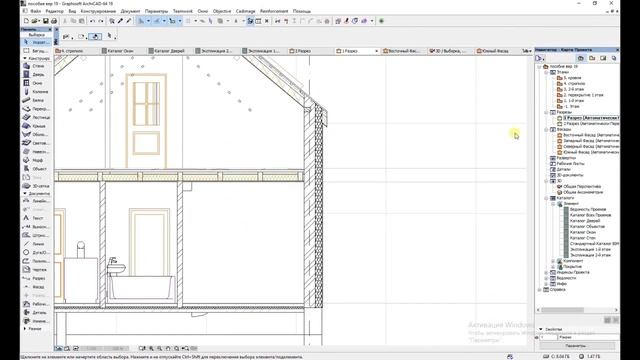Select the Column (Колонна) tool
The image size is (640, 360).
tap(36, 91)
